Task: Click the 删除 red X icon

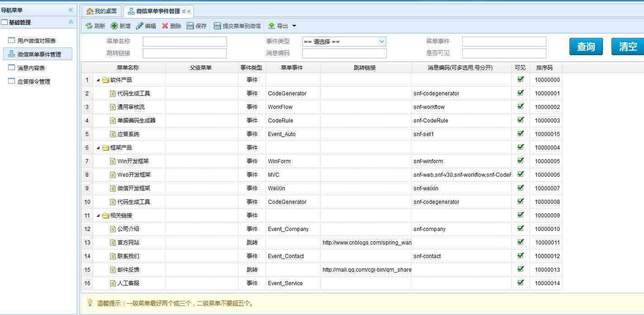Action: click(165, 26)
